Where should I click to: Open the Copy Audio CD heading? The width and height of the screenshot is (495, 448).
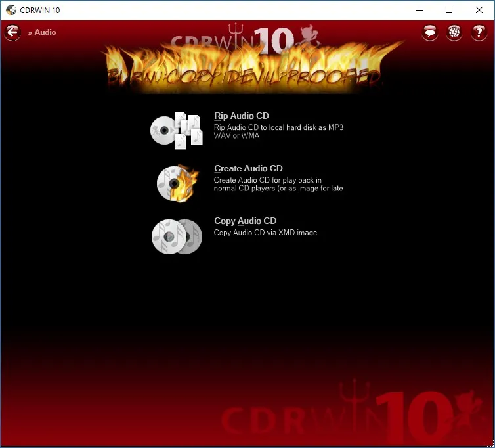point(246,221)
